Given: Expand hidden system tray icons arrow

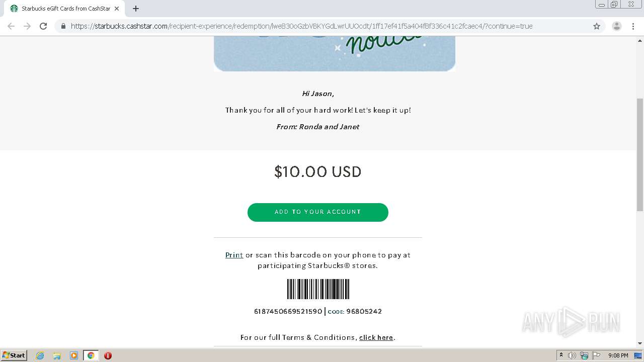Looking at the screenshot, I should (x=561, y=355).
